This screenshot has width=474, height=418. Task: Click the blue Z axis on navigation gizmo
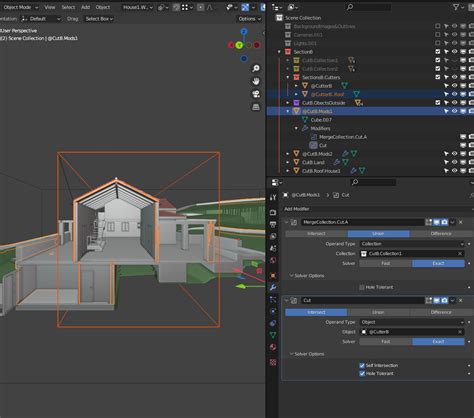pyautogui.click(x=244, y=32)
